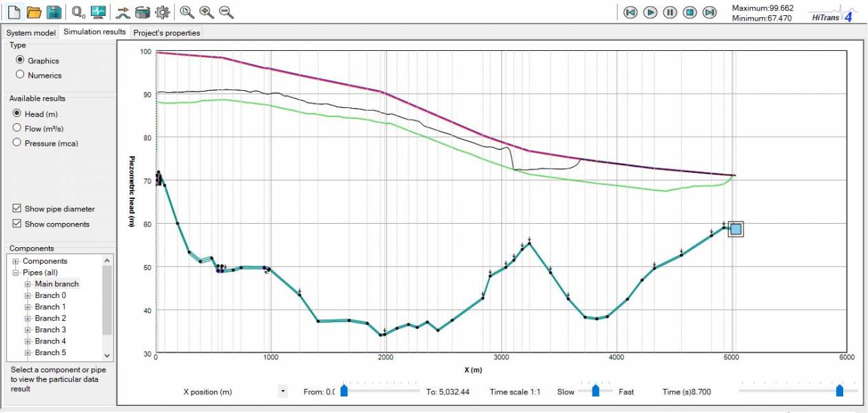Expand the Components tree node

[16, 262]
